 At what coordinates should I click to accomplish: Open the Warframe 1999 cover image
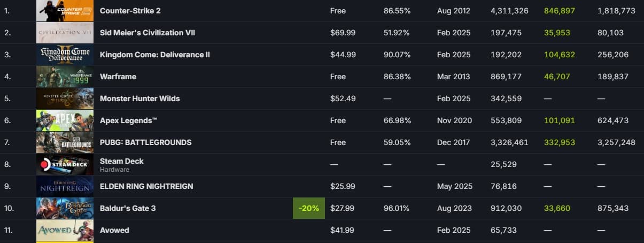(x=65, y=77)
